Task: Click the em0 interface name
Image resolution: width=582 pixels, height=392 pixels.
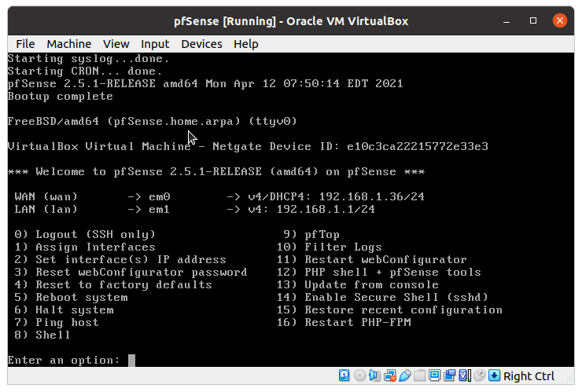Action: point(159,196)
